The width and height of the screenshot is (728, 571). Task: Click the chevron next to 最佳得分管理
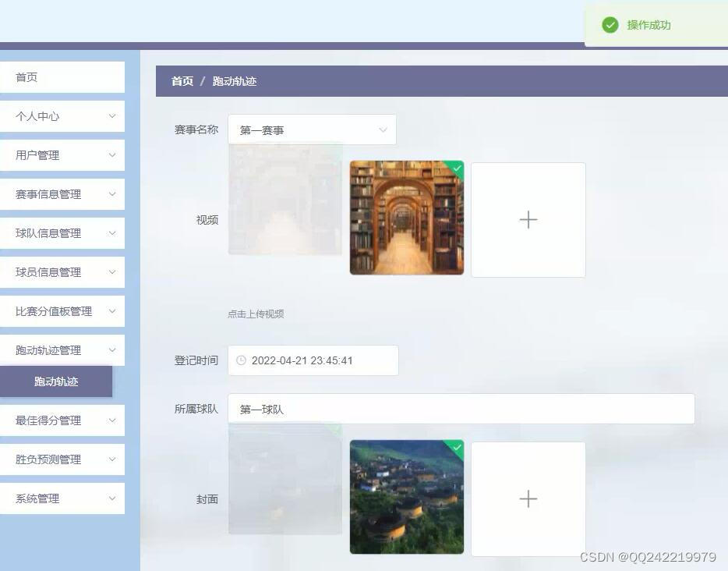112,420
